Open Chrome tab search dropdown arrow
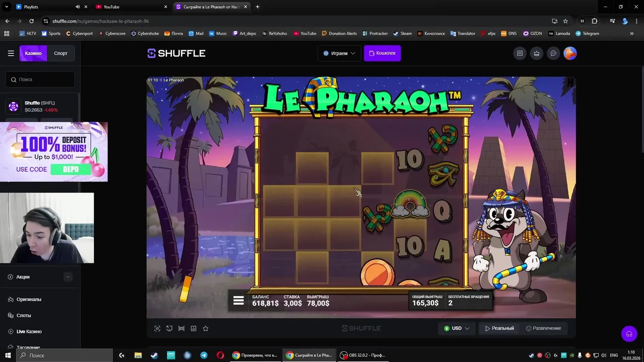Image resolution: width=644 pixels, height=362 pixels. coord(7,7)
